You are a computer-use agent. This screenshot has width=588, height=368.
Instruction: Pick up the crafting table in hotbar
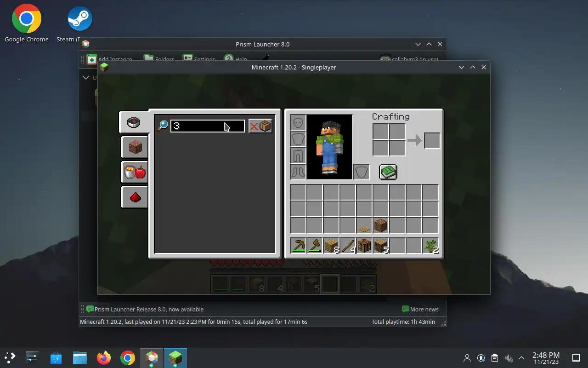(364, 246)
